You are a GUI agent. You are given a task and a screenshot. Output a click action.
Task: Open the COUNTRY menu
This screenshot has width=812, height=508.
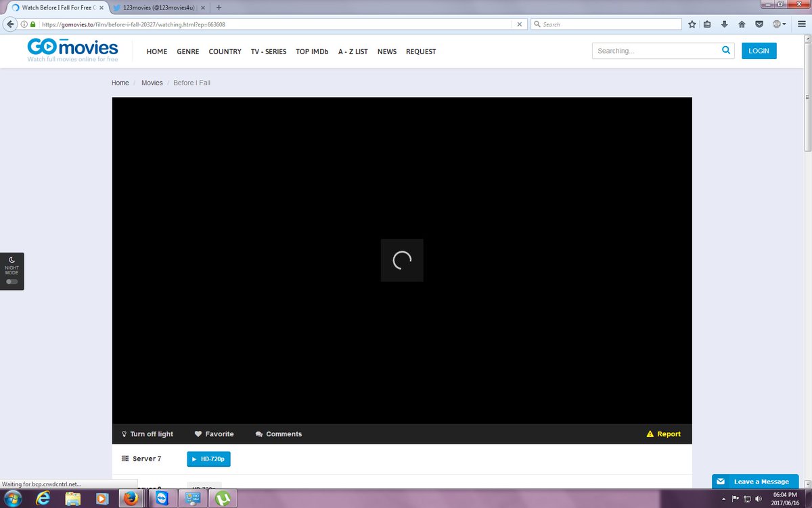tap(225, 51)
